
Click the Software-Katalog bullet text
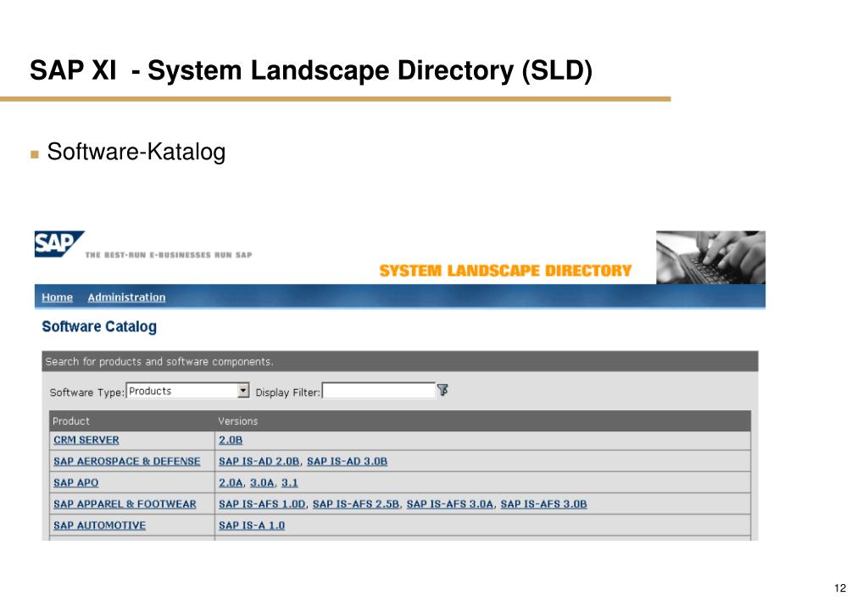(136, 152)
